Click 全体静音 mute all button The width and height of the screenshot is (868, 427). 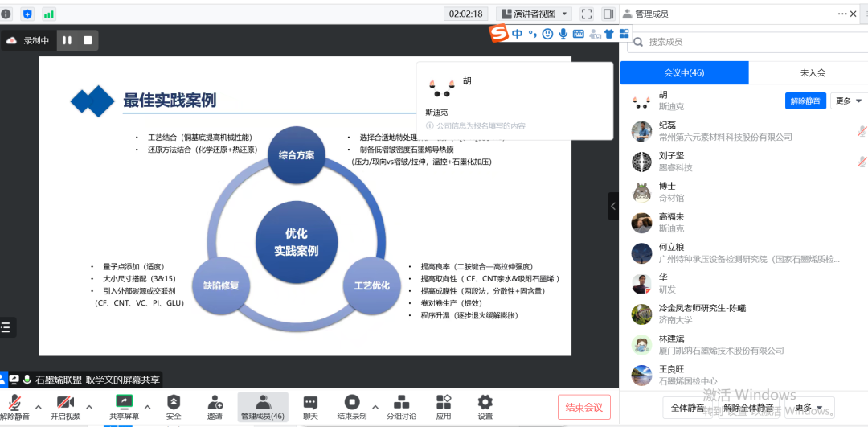(x=687, y=409)
